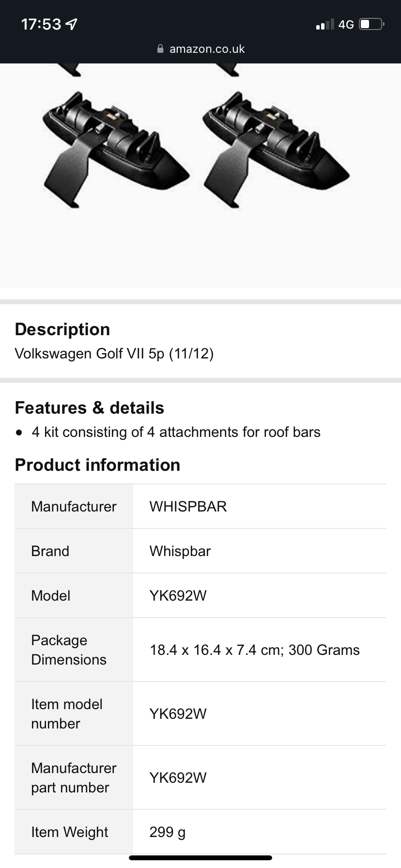
Task: Tap the 4G network indicator
Action: click(346, 24)
